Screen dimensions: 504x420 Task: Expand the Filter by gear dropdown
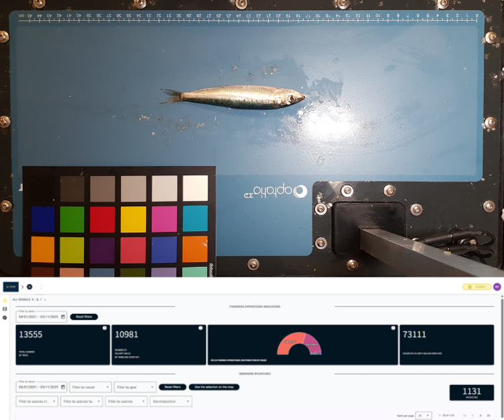pos(134,387)
